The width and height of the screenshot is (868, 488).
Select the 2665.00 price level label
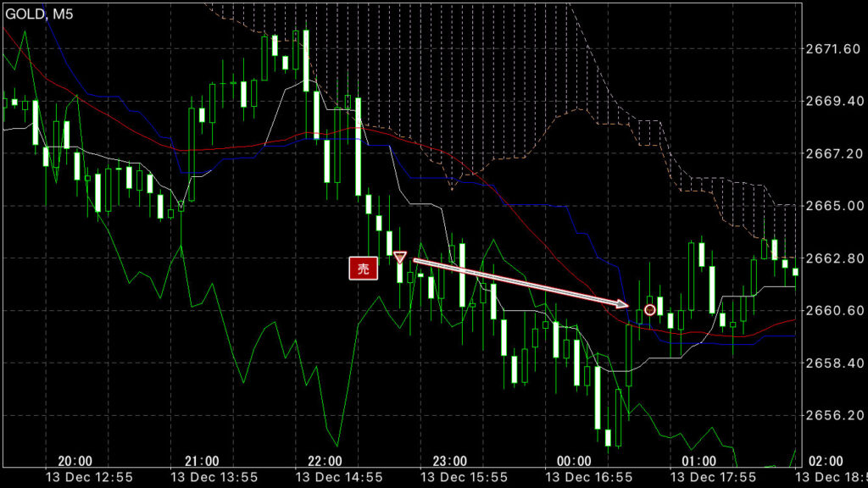(832, 206)
